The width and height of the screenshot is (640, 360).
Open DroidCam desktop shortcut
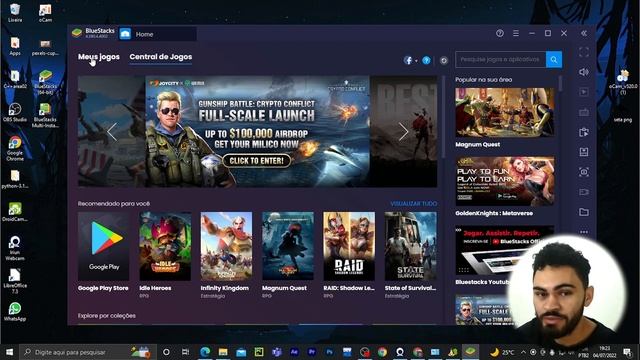pyautogui.click(x=15, y=212)
